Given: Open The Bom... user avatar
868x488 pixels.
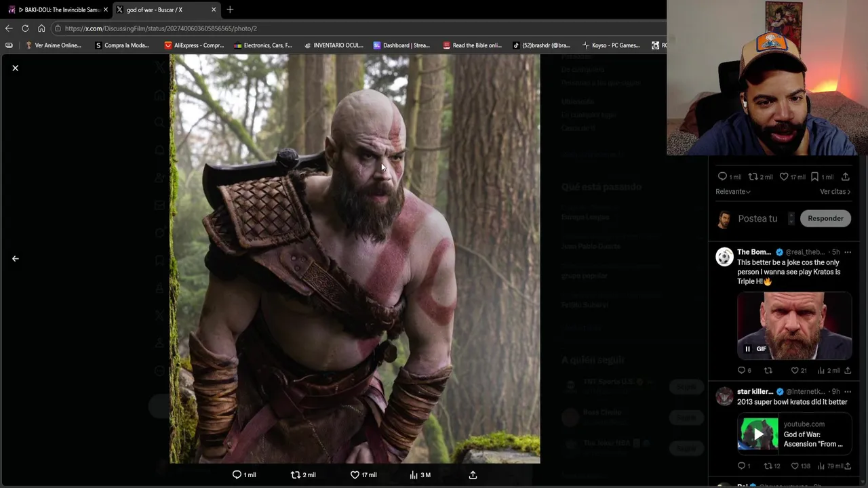Looking at the screenshot, I should coord(724,256).
